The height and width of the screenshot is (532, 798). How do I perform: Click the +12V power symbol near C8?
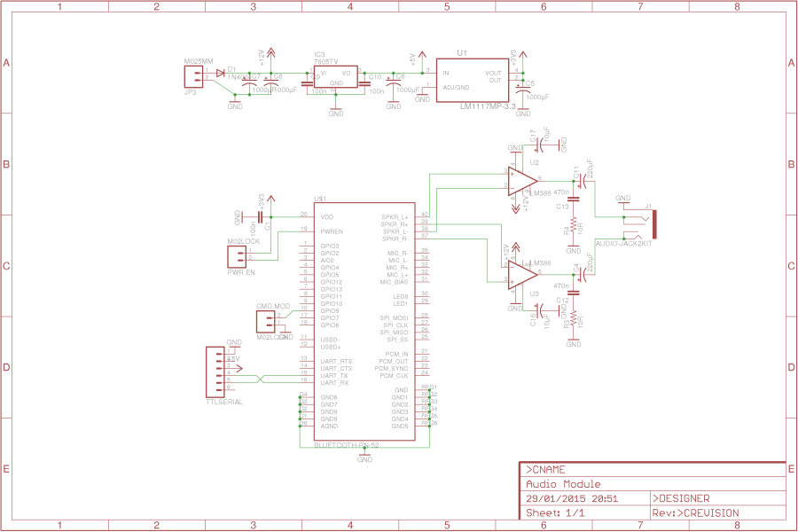click(x=271, y=51)
